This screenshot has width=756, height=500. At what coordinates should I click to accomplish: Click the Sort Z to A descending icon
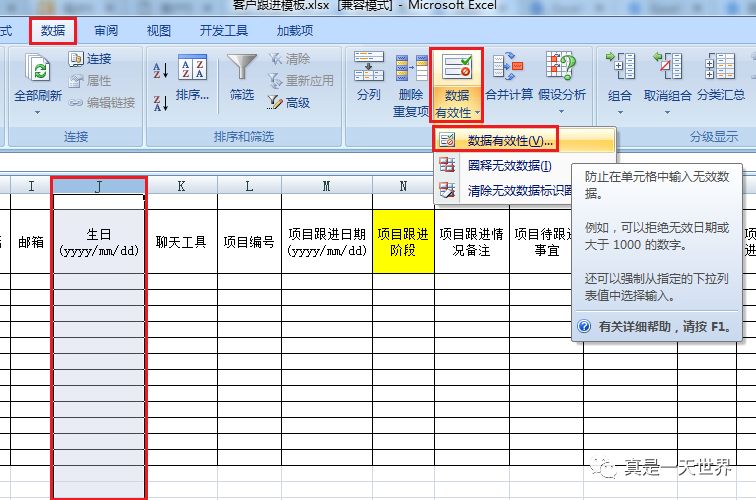(x=160, y=102)
